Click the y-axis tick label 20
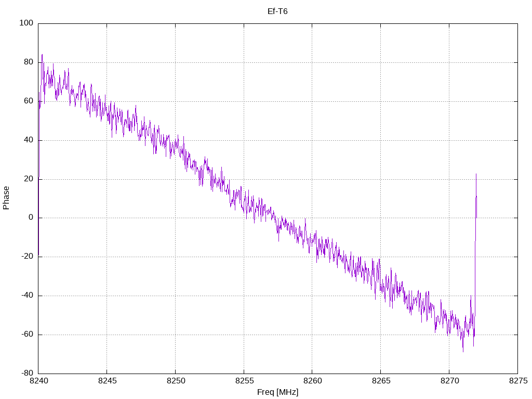 pyautogui.click(x=29, y=179)
